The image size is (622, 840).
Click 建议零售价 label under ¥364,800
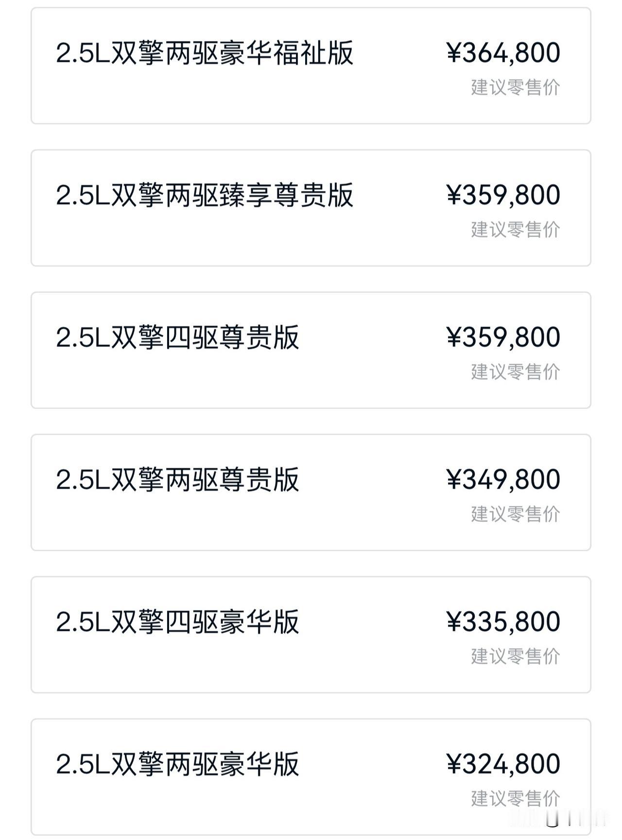point(516,87)
